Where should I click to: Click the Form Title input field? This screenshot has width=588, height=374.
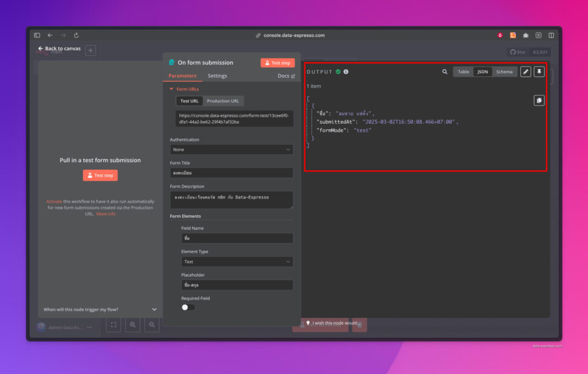click(231, 173)
